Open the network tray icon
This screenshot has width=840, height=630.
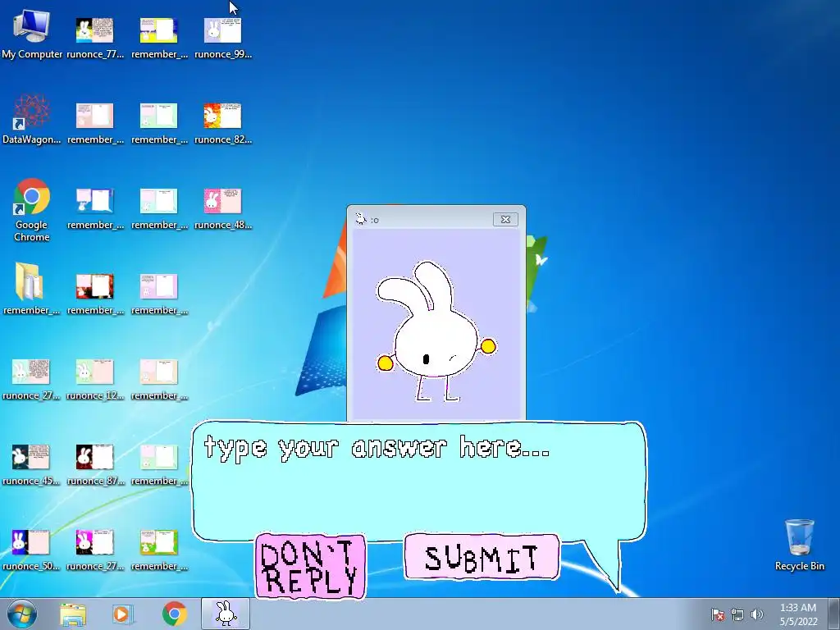[737, 614]
